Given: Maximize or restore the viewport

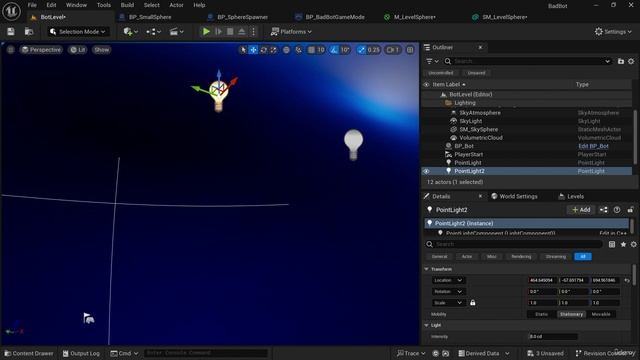Looking at the screenshot, I should (410, 50).
